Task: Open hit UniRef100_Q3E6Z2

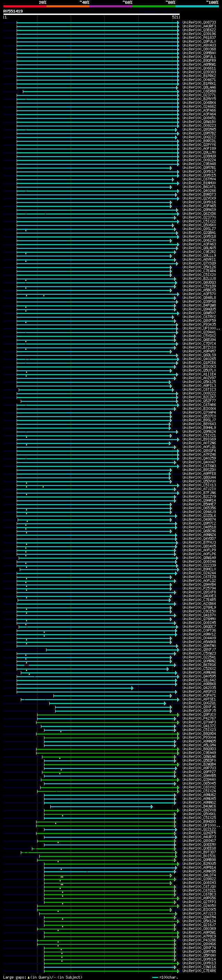Action: (x=199, y=30)
